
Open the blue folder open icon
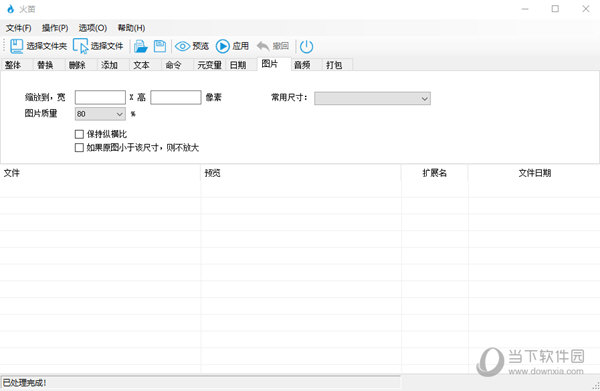140,46
